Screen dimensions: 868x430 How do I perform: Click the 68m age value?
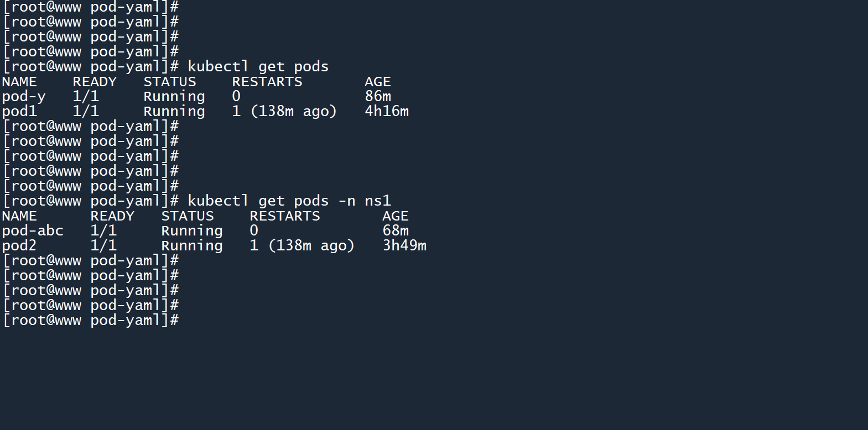click(396, 231)
